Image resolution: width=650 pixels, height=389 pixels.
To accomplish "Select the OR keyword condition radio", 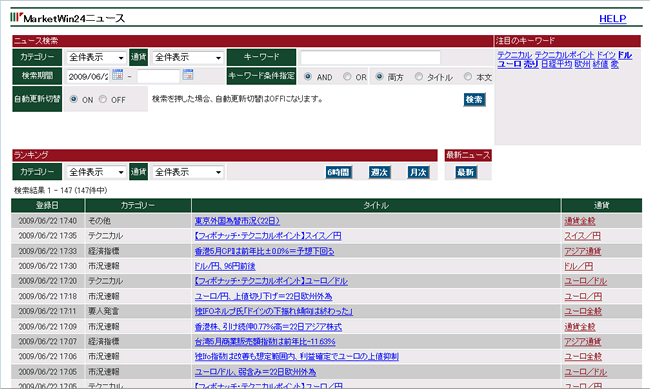I will (347, 76).
